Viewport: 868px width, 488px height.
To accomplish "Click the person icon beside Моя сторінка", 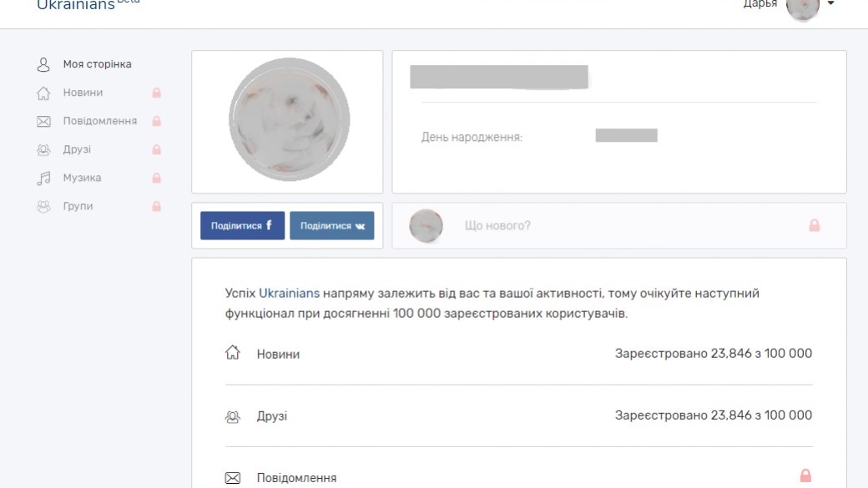I will point(43,64).
